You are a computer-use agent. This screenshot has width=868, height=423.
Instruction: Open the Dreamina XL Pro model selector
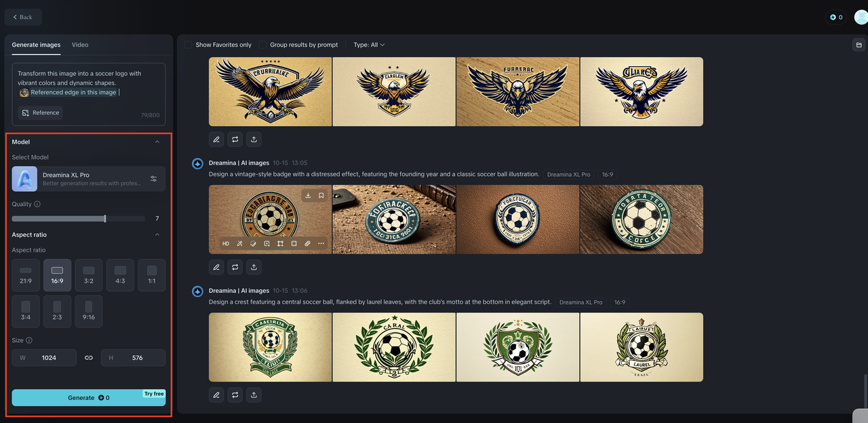89,179
